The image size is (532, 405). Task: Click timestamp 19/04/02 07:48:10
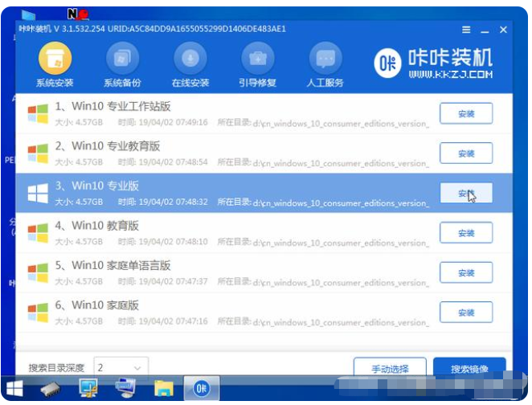173,242
